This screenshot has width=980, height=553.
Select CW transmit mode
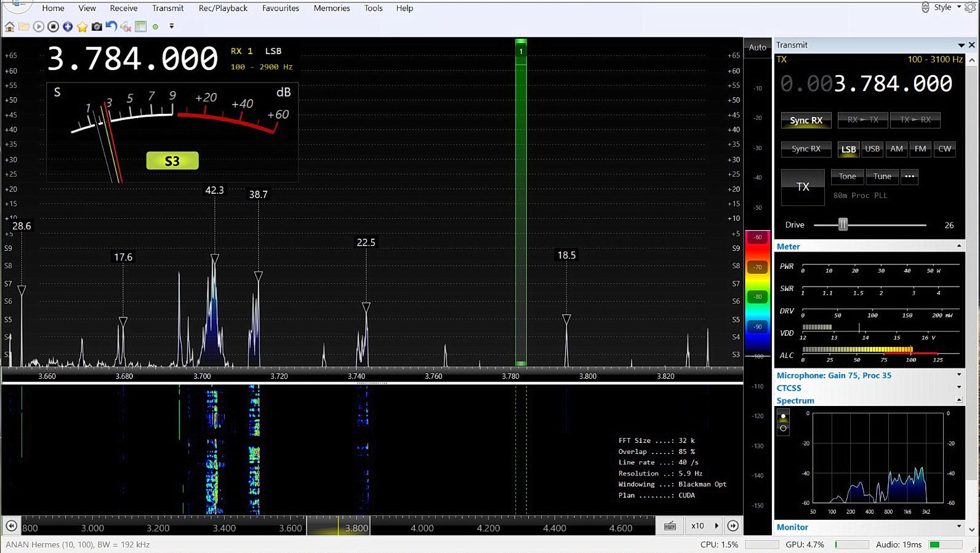(944, 149)
